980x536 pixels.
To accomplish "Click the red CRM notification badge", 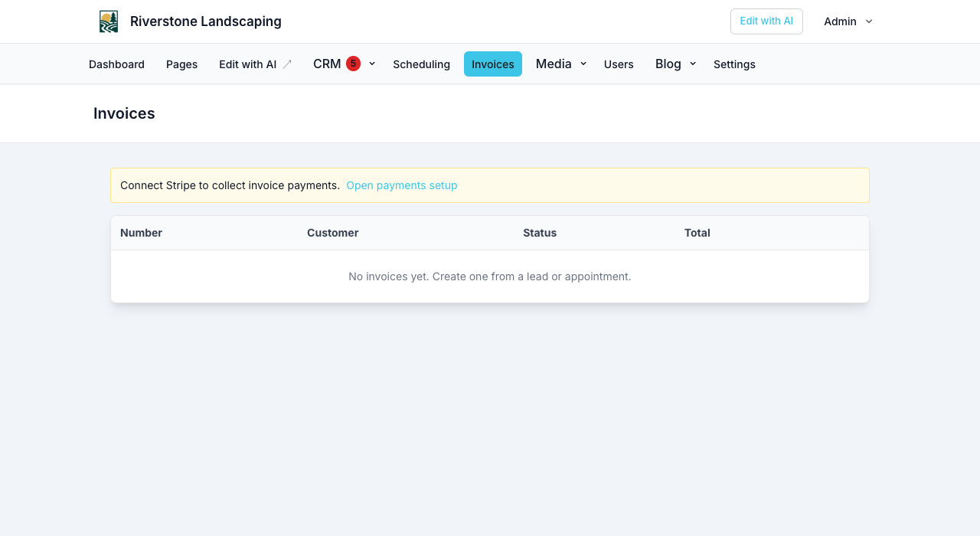I will [353, 64].
